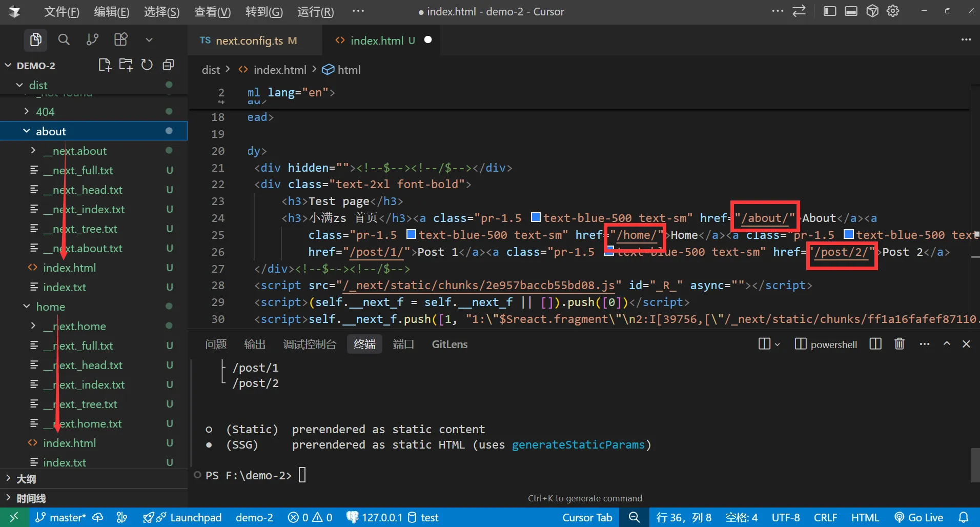Click the Refresh Explorer icon
This screenshot has width=980, height=527.
click(147, 65)
